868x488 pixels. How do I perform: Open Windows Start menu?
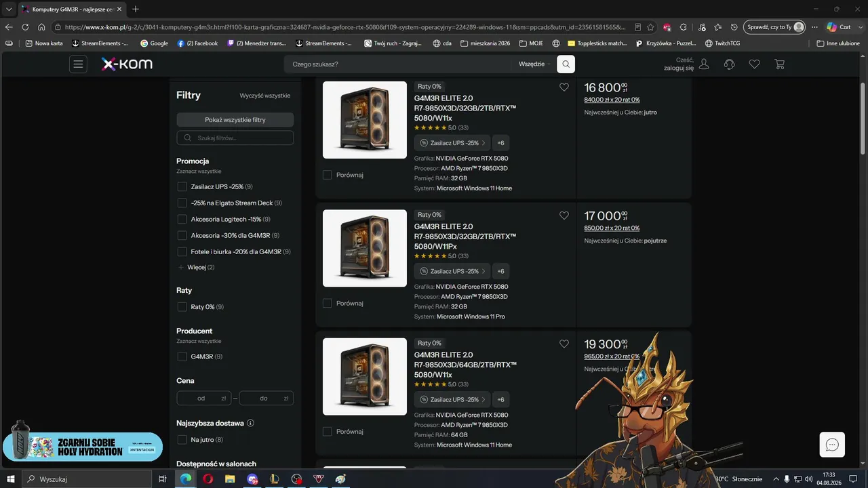(10, 479)
